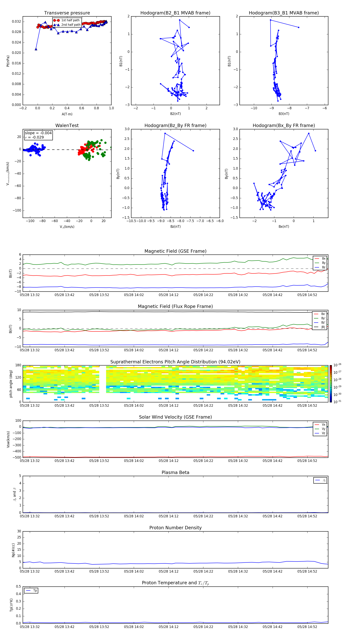The image size is (351, 644).
Task: Click the beta_p legend in Plasma Beta panel
Action: click(320, 480)
